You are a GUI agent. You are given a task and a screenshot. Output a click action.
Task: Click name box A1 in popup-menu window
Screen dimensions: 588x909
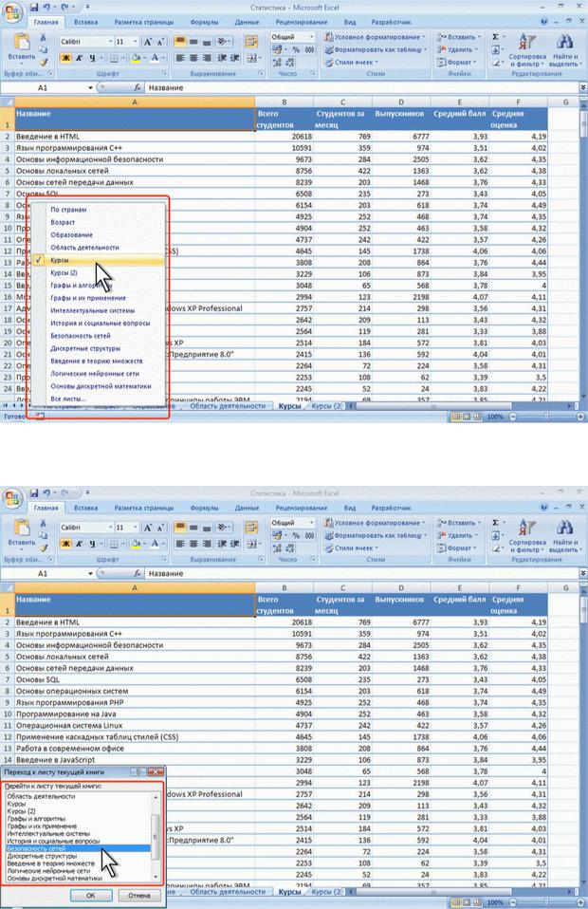43,87
